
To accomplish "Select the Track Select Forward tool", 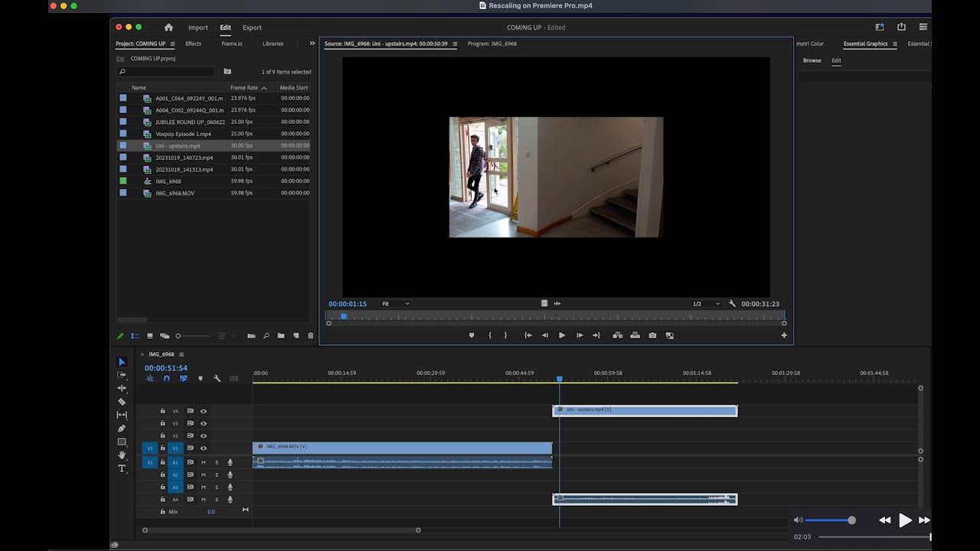I will pos(121,375).
